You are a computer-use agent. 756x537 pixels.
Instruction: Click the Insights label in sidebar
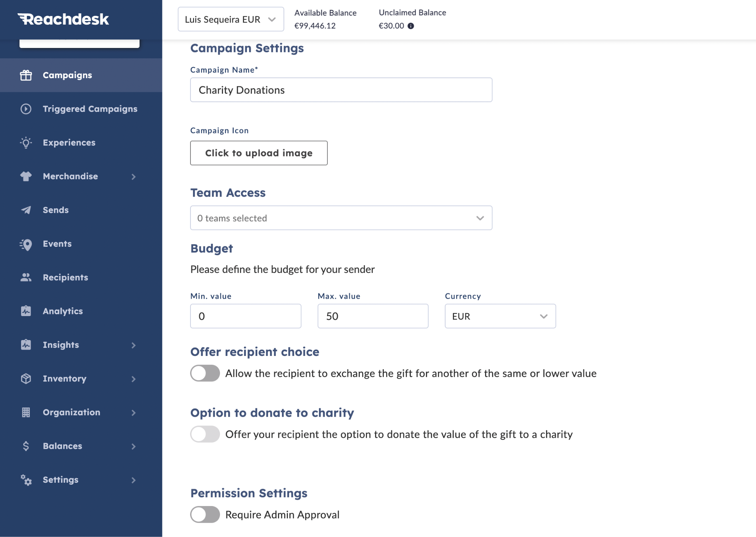[x=61, y=345]
